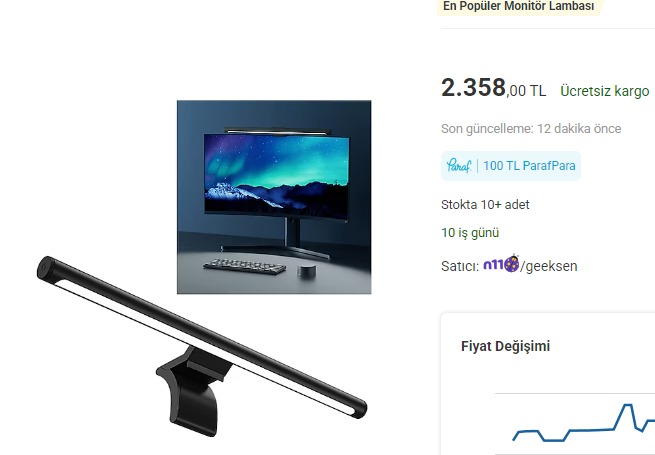Image resolution: width=655 pixels, height=455 pixels.
Task: Click the light bar's clamp mount
Action: (193, 393)
